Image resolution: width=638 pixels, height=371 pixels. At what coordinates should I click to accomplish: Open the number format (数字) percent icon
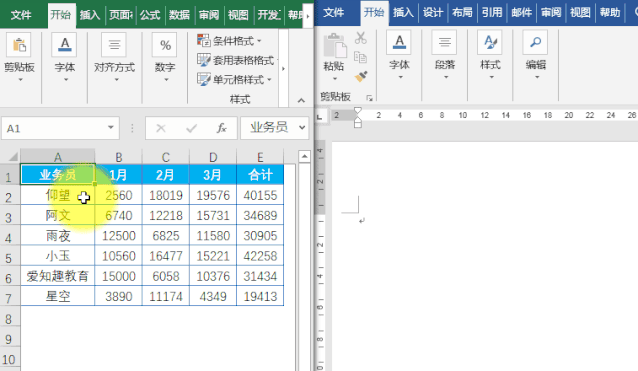(165, 45)
